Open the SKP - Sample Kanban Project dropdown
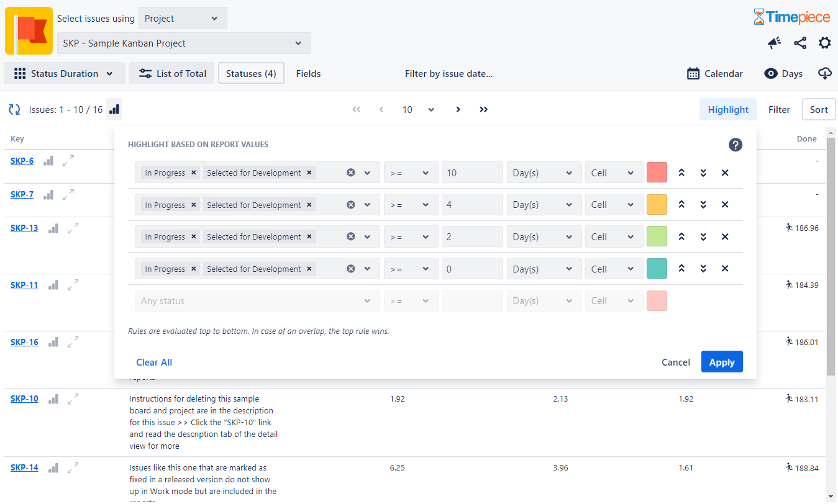The image size is (838, 504). [184, 43]
